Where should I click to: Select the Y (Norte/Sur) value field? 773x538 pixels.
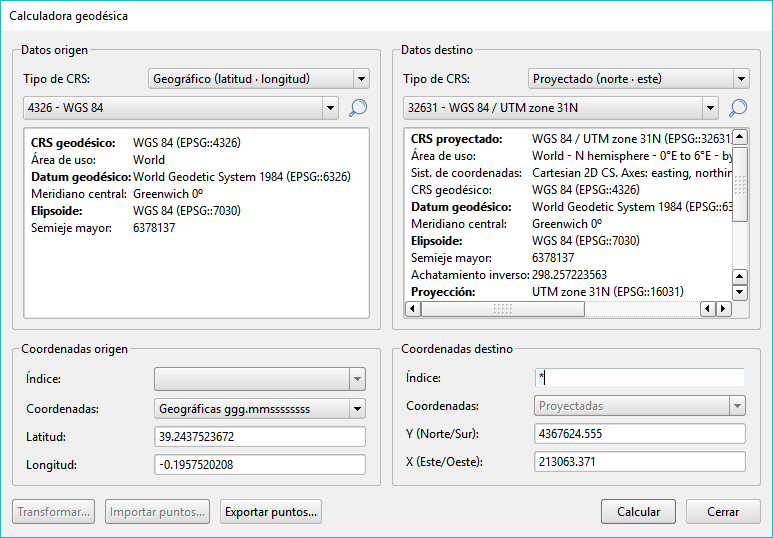pyautogui.click(x=640, y=434)
